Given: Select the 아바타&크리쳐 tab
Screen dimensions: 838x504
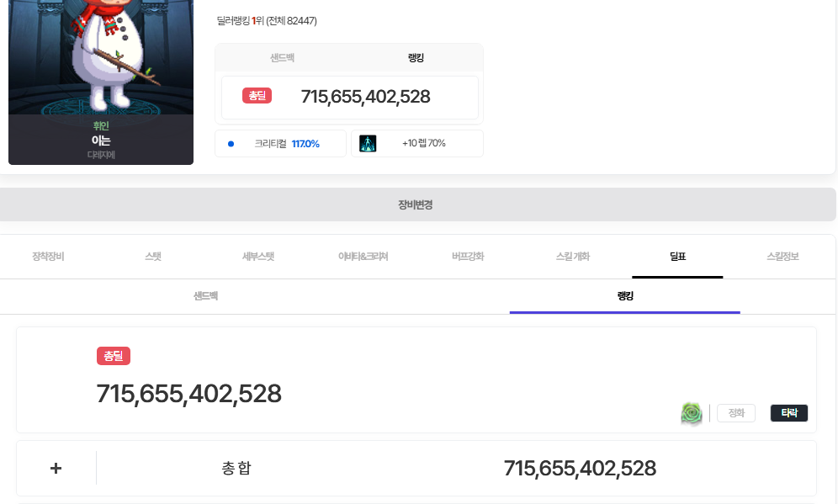Looking at the screenshot, I should point(363,257).
